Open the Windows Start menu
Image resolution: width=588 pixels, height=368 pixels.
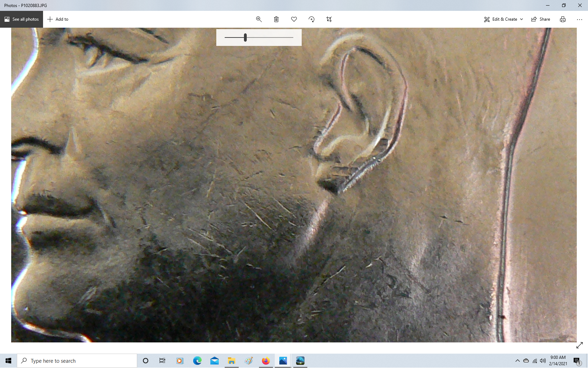[8, 361]
